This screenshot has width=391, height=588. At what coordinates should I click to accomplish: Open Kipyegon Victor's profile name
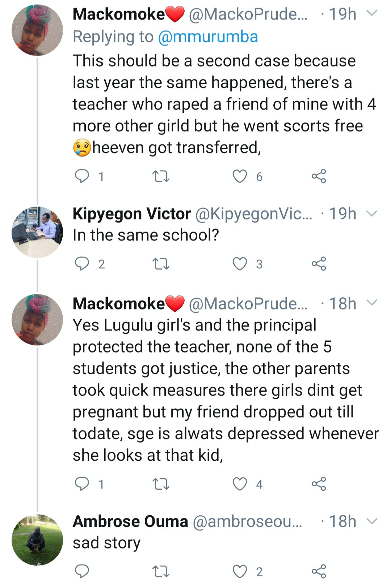[132, 214]
